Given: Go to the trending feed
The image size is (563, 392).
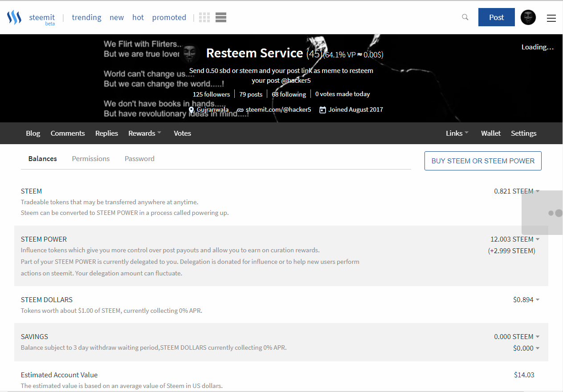Looking at the screenshot, I should (x=86, y=17).
